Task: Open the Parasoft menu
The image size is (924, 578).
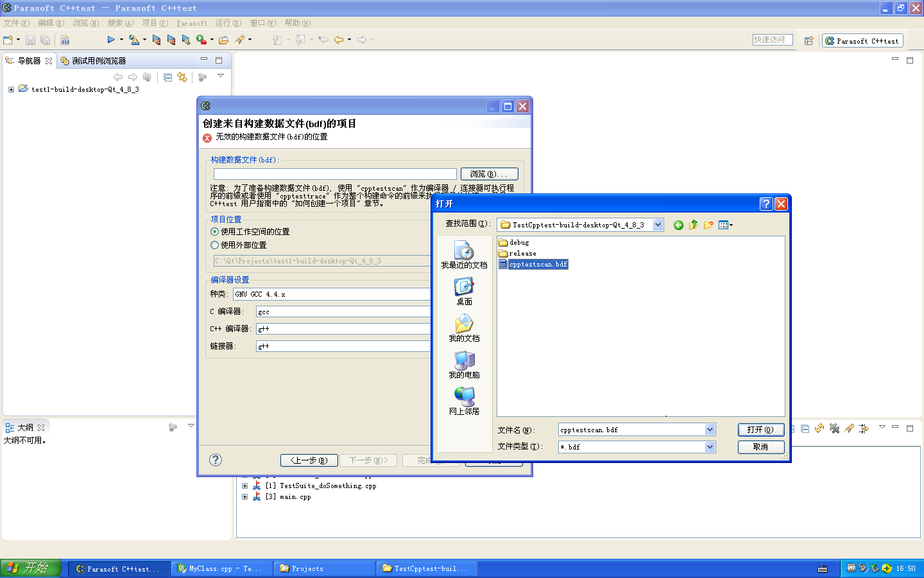Action: pos(192,23)
